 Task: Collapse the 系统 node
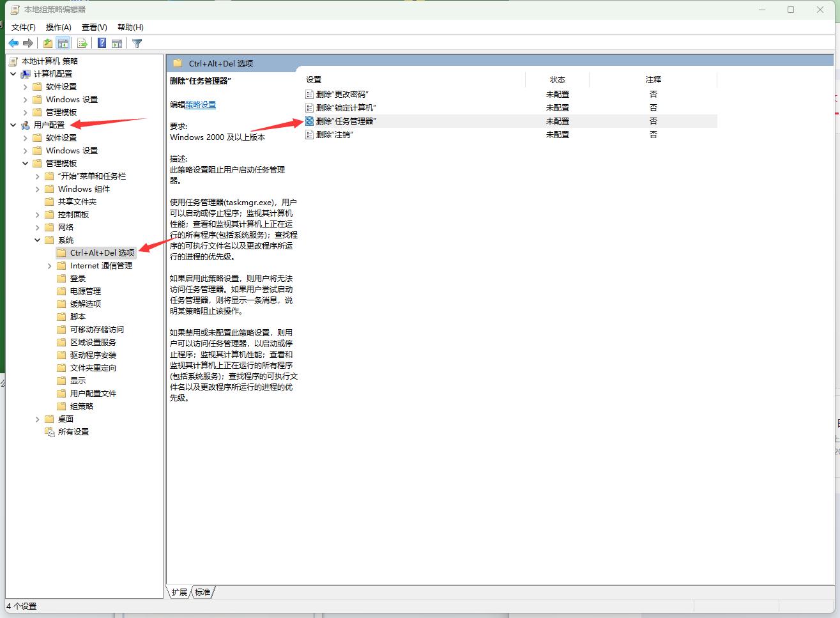pos(38,240)
